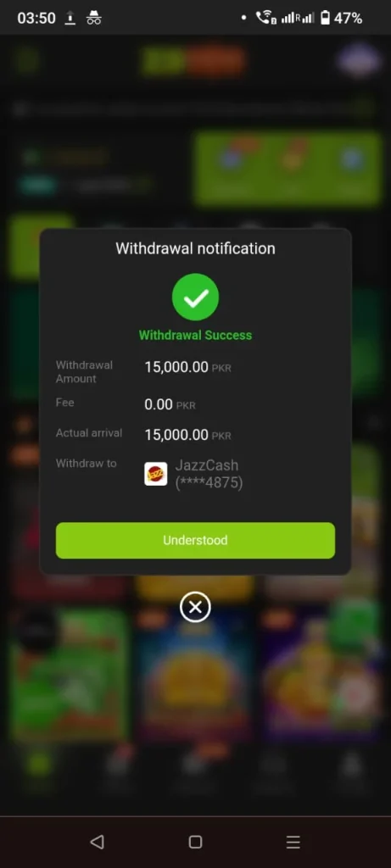Select the JazzCash (****4875) account text

(209, 475)
